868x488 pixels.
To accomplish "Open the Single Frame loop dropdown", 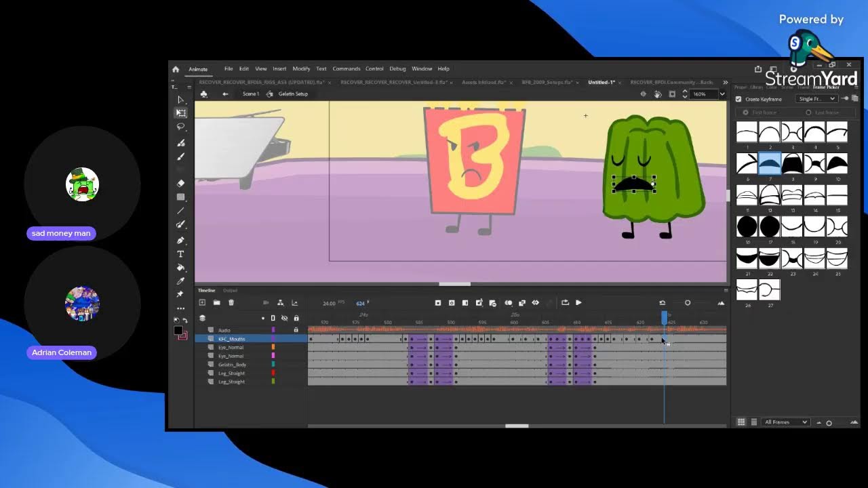I will 816,99.
